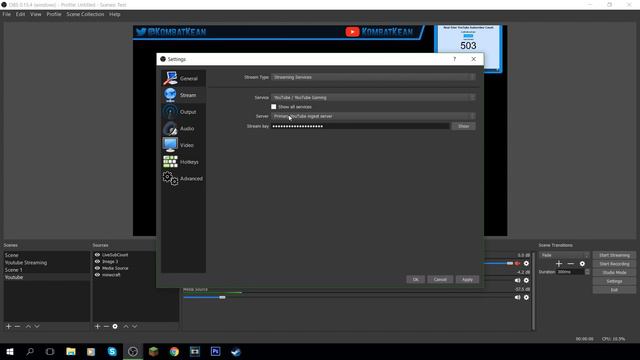Click the Stream key password field

(x=360, y=126)
